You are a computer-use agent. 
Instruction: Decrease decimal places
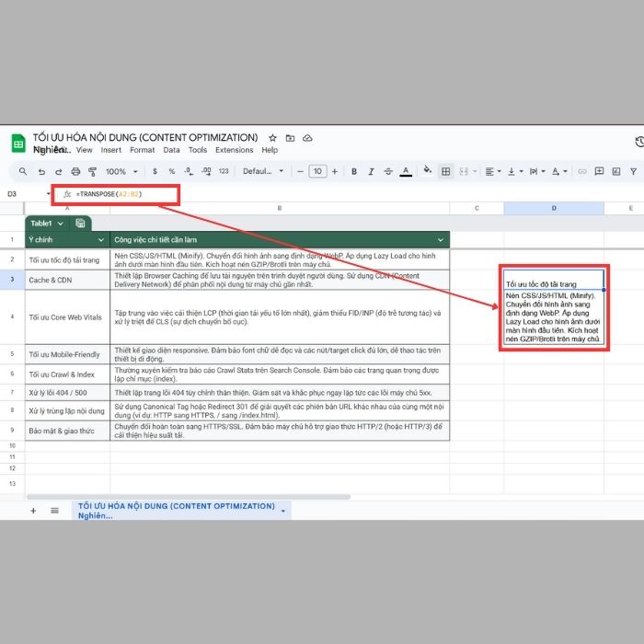[189, 171]
